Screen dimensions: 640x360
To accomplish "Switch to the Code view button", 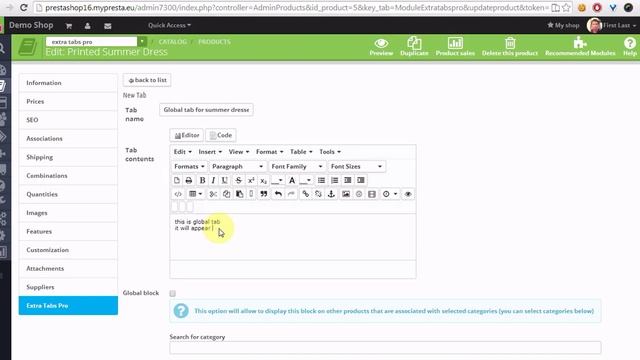I will [x=221, y=135].
